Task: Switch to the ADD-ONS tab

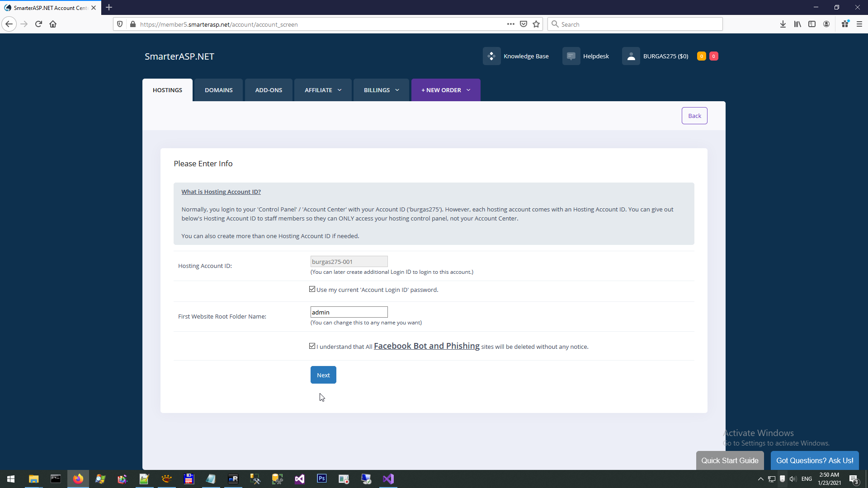Action: tap(269, 90)
